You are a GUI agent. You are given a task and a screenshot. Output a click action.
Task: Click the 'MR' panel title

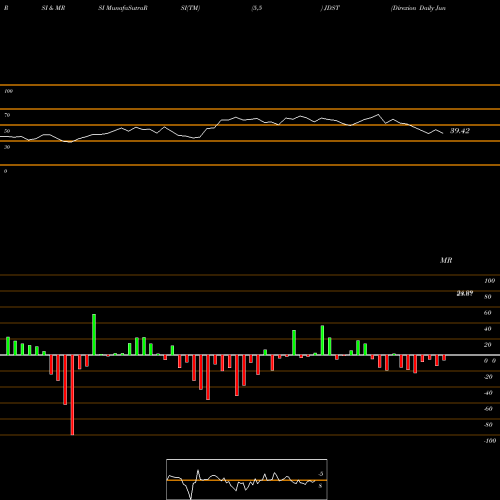tap(446, 260)
